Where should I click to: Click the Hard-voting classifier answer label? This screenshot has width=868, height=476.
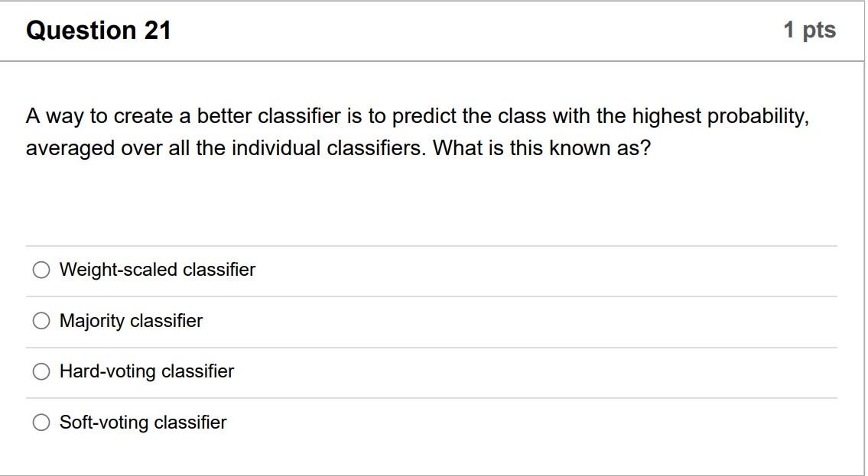(147, 371)
